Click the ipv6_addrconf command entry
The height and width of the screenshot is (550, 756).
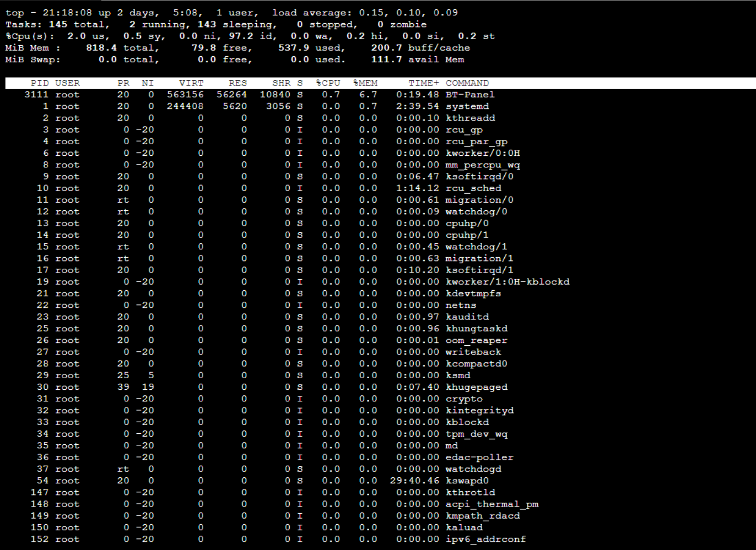(x=486, y=539)
